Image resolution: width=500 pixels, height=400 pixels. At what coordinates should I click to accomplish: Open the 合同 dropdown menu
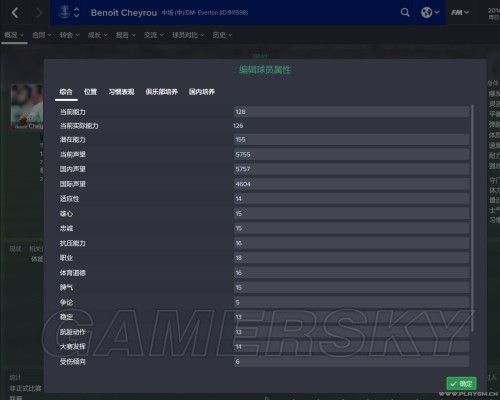42,35
